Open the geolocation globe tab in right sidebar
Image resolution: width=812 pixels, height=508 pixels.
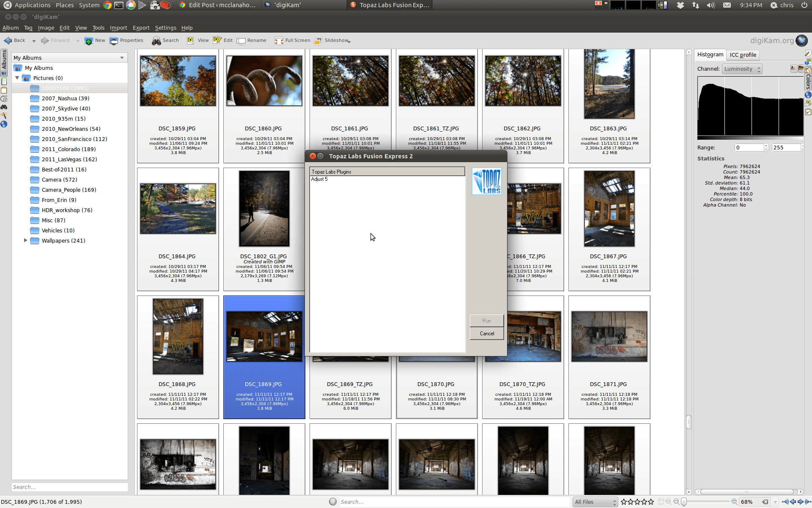tap(808, 95)
